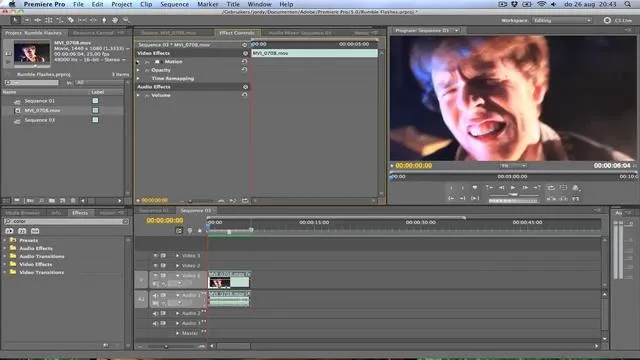Play the Program monitor
The width and height of the screenshot is (640, 360).
(513, 188)
